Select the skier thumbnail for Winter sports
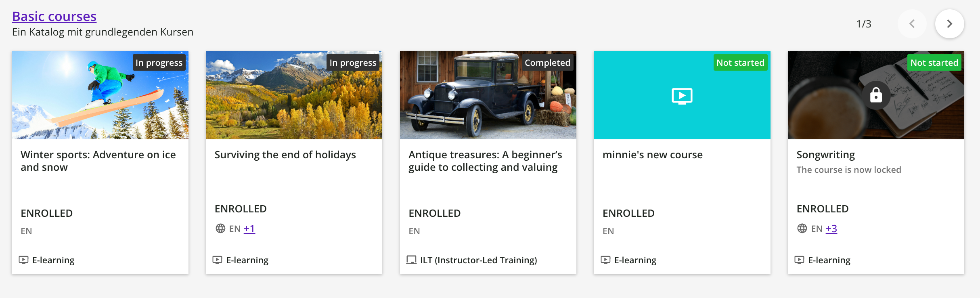 point(100,95)
